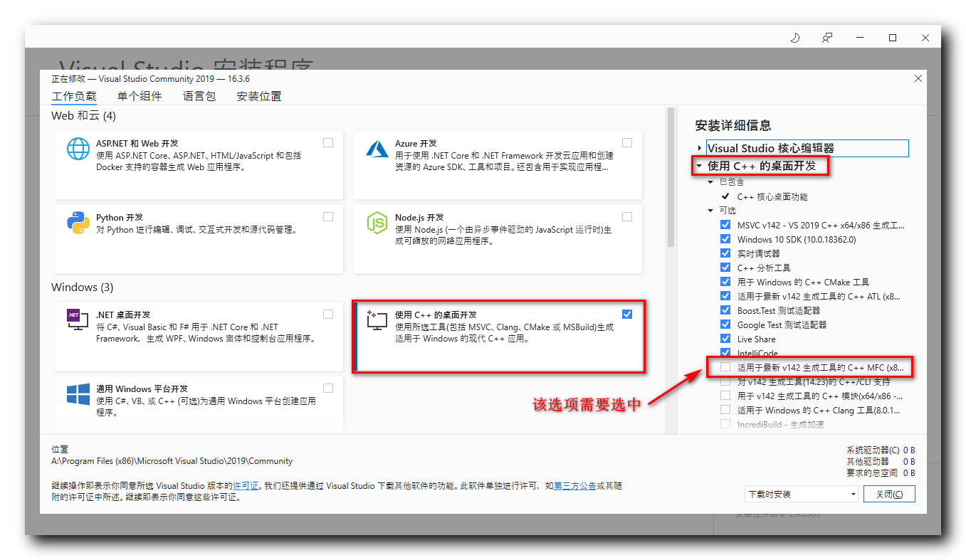Check the C++ MFC for v142 checkbox
The image size is (966, 560).
tap(725, 367)
